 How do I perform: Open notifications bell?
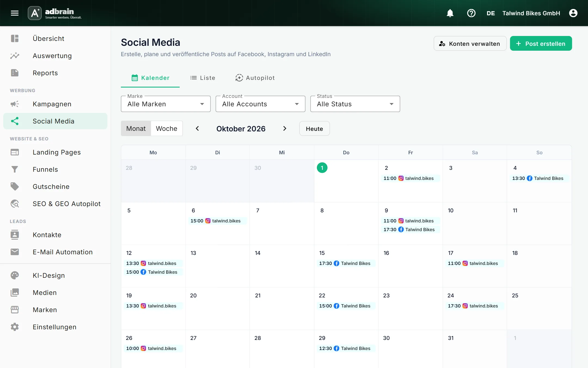pyautogui.click(x=450, y=13)
